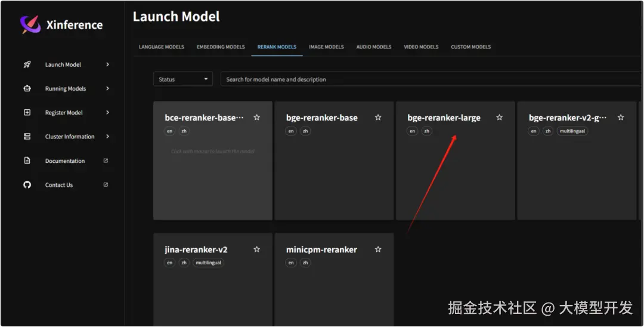644x327 pixels.
Task: Expand the Running Models chevron
Action: pyautogui.click(x=107, y=88)
